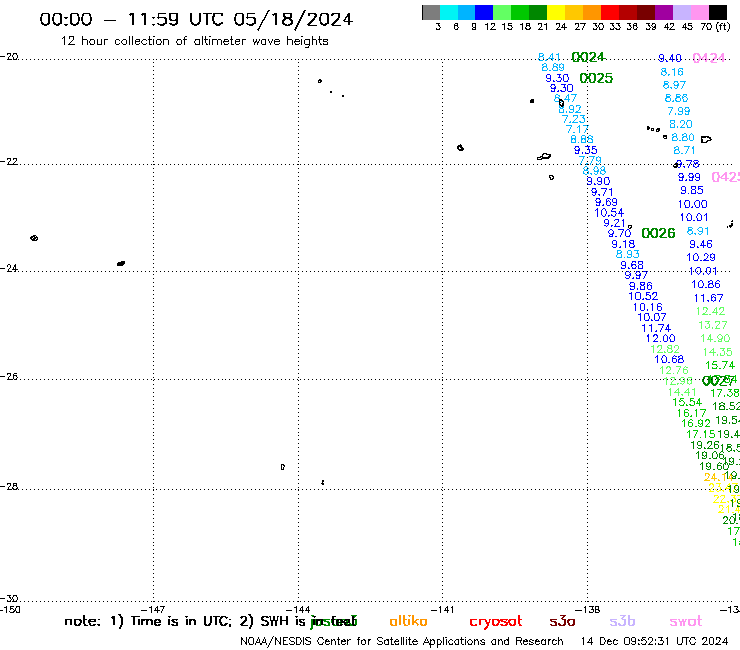The image size is (740, 650).
Task: Select the wave height value 8.16
Action: 672,72
